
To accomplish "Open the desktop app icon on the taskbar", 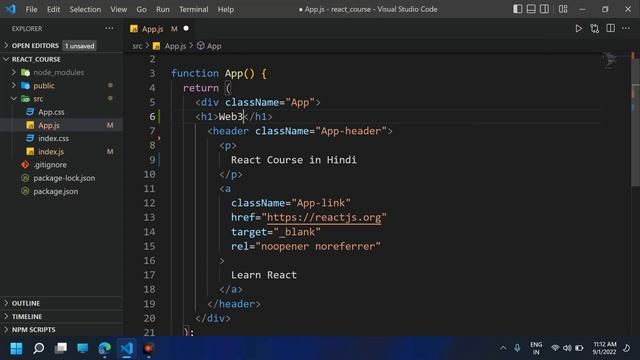I will click(82, 348).
